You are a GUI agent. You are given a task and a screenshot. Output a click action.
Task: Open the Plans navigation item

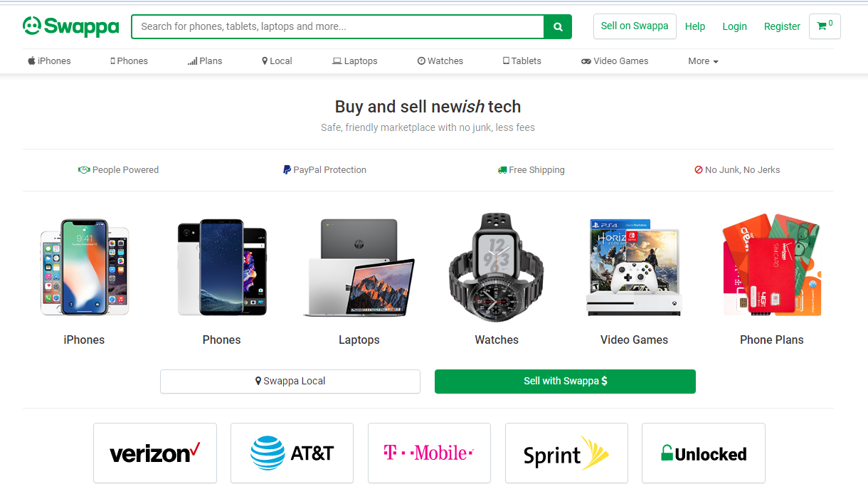coord(205,61)
